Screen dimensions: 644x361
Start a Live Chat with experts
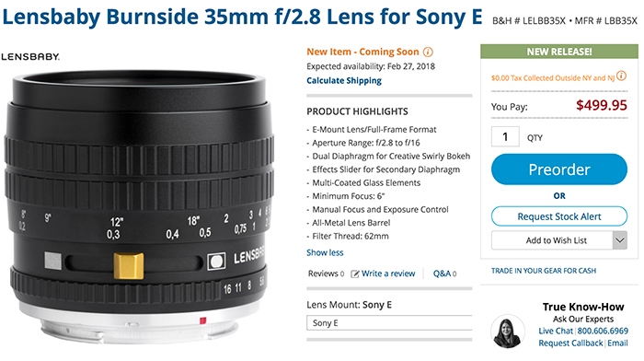(x=556, y=331)
